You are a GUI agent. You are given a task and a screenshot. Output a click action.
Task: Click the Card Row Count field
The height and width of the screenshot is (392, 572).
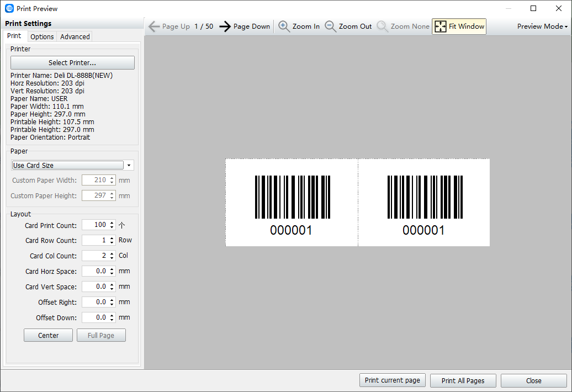click(x=95, y=240)
